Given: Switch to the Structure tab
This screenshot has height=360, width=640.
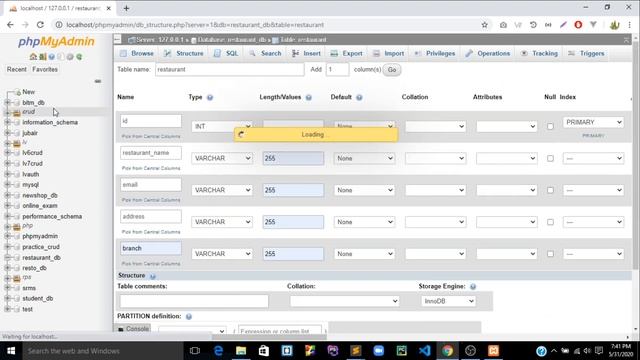Looking at the screenshot, I should click(184, 53).
